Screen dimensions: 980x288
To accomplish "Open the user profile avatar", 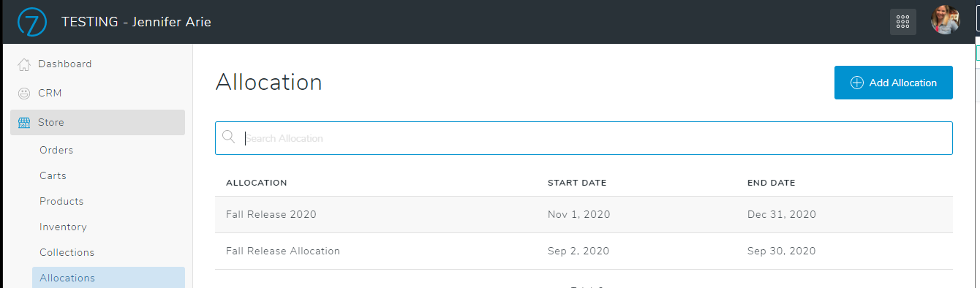I will (945, 20).
